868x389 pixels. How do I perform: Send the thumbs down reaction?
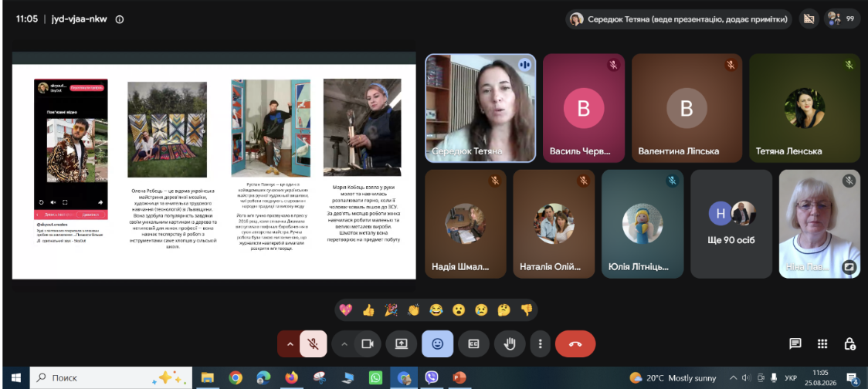(x=526, y=310)
